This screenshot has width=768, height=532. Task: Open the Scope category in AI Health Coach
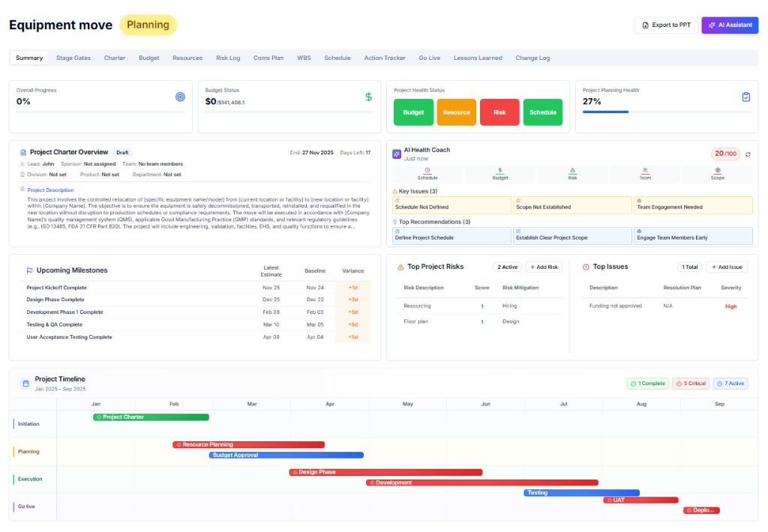coord(717,175)
